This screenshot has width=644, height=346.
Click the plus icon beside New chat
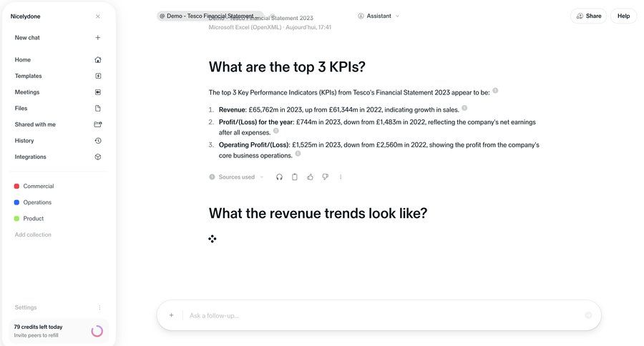[x=98, y=37]
